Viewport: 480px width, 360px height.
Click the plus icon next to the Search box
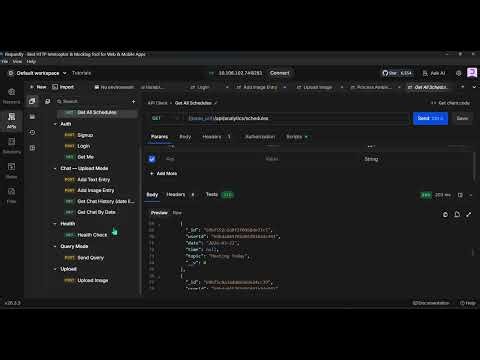[x=134, y=101]
